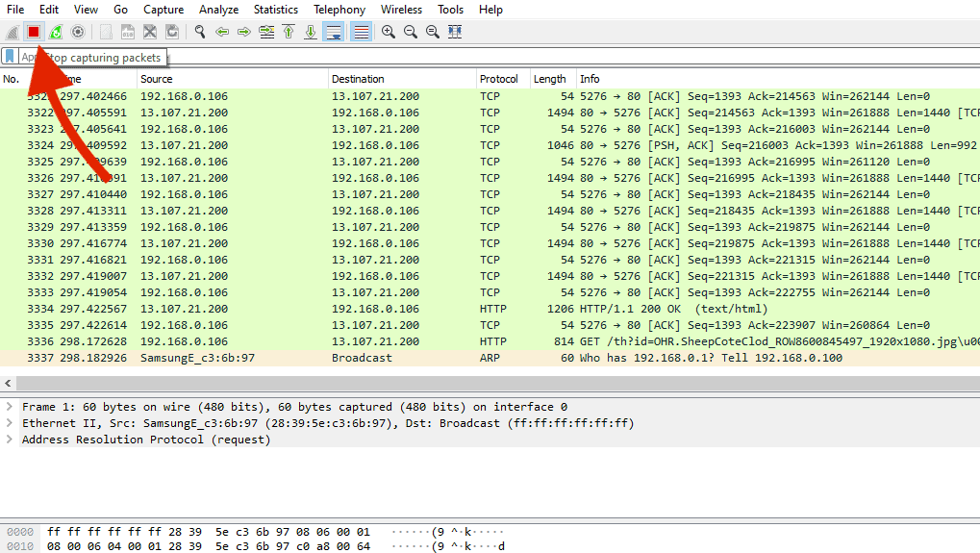Click hex dump row offset 0010

tap(20, 546)
